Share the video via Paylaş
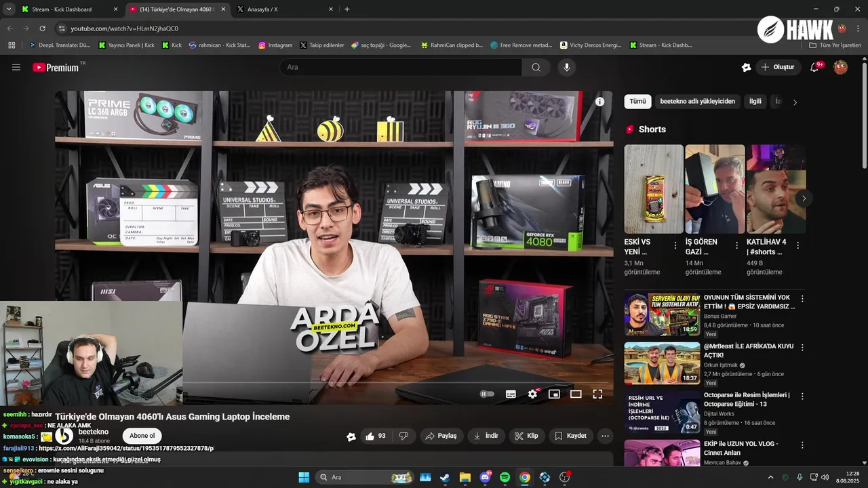The height and width of the screenshot is (488, 868). [441, 436]
